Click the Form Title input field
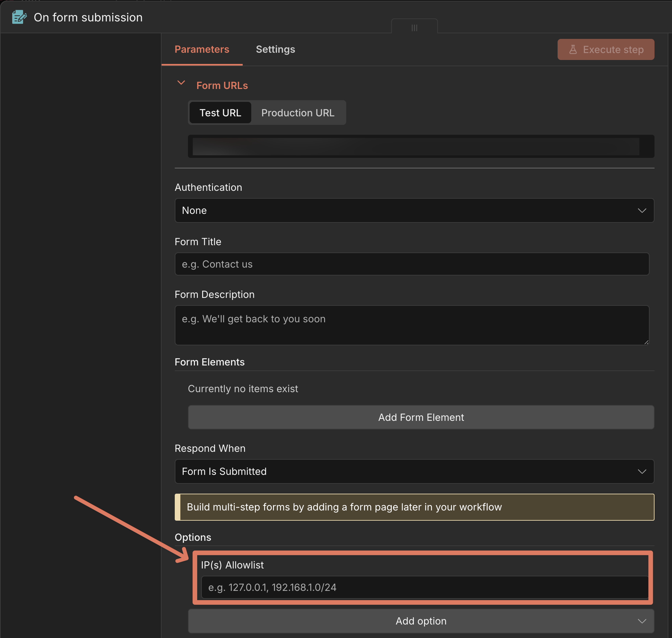This screenshot has width=672, height=638. (x=412, y=264)
